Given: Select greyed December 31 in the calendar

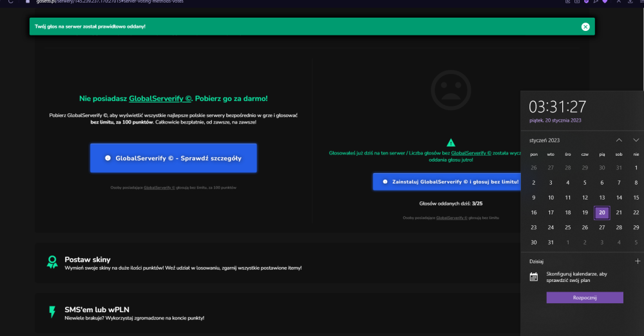Looking at the screenshot, I should pyautogui.click(x=619, y=167).
